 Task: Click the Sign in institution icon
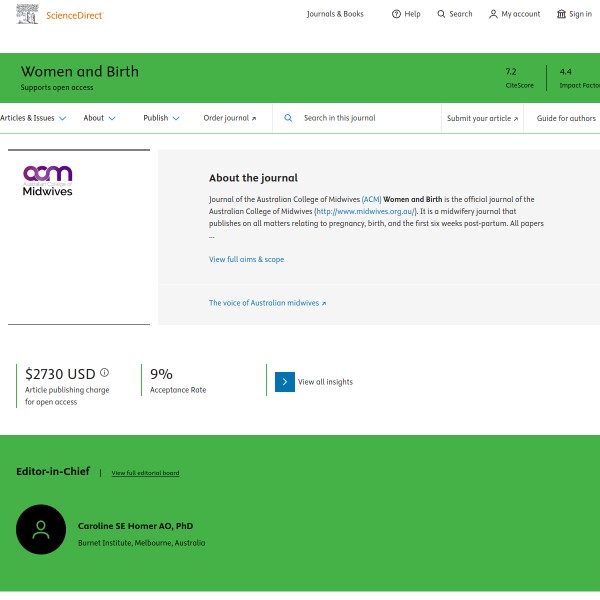click(x=561, y=14)
